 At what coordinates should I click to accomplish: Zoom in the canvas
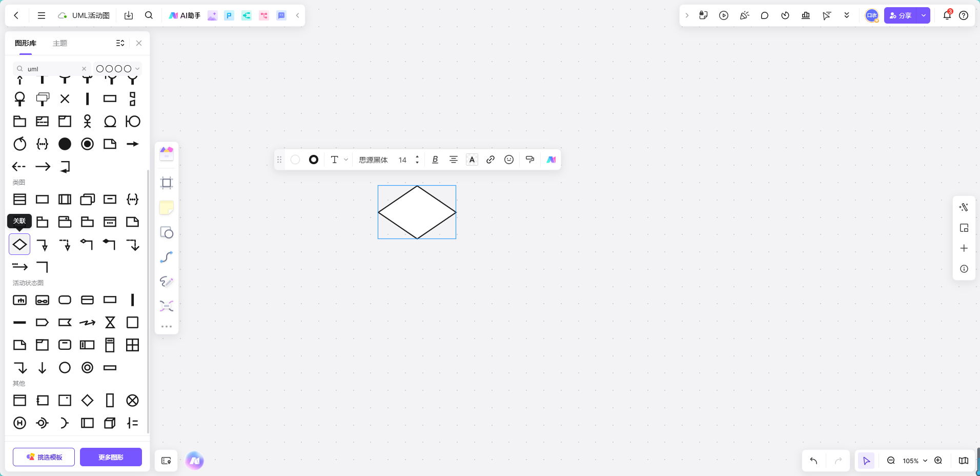938,461
